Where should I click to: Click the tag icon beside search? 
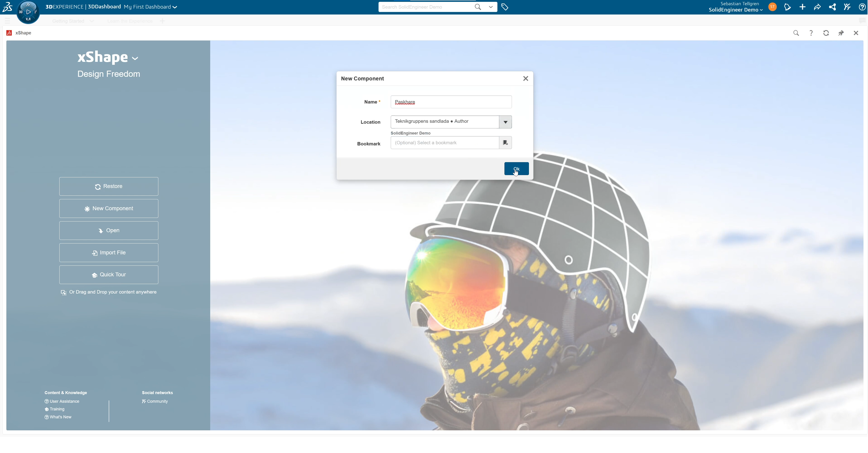[x=504, y=7]
